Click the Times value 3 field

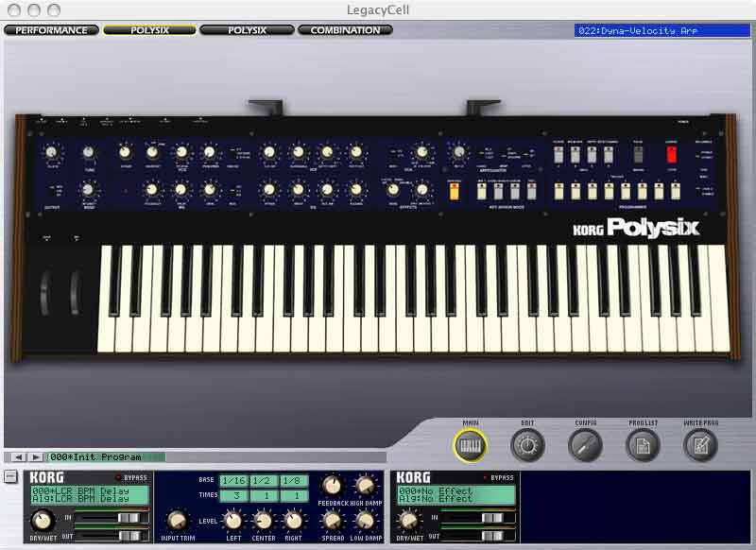pos(234,495)
